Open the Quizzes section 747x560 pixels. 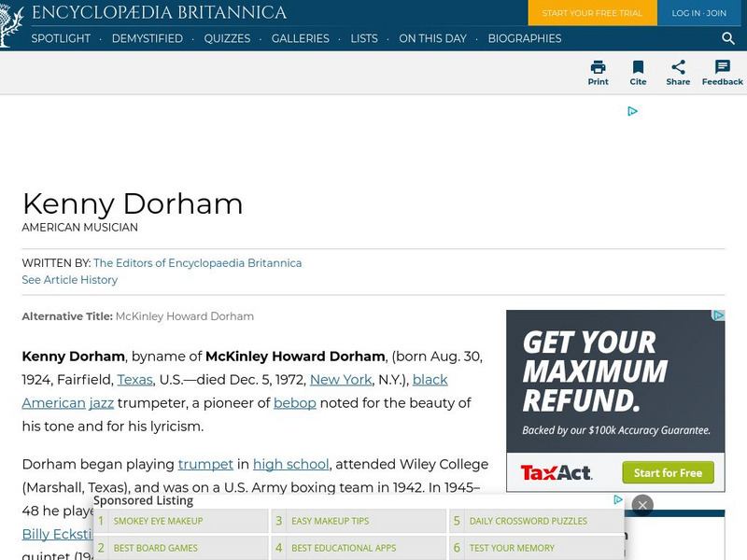(225, 39)
